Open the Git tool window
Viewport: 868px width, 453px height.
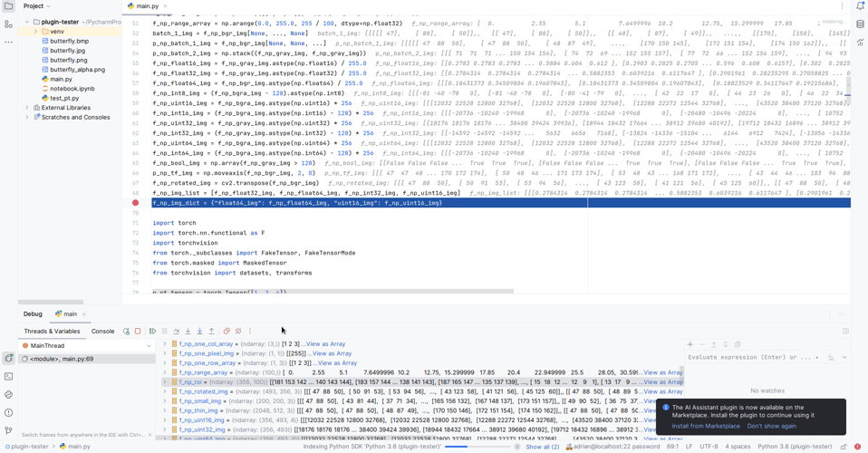click(x=8, y=430)
